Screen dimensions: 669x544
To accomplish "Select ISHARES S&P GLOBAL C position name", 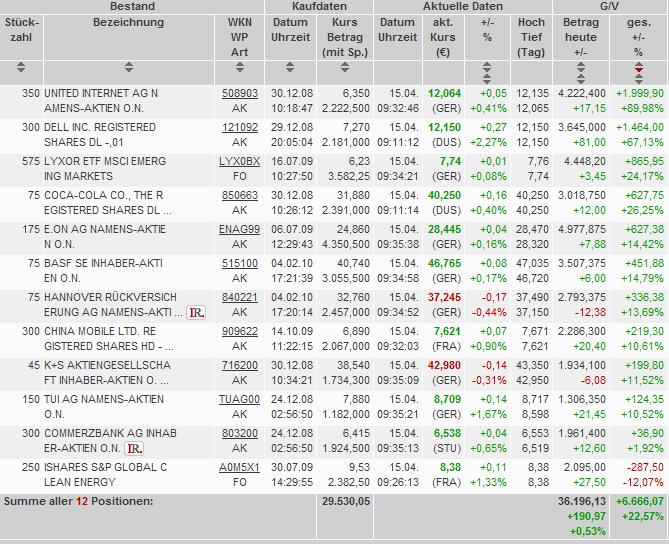I will [105, 467].
